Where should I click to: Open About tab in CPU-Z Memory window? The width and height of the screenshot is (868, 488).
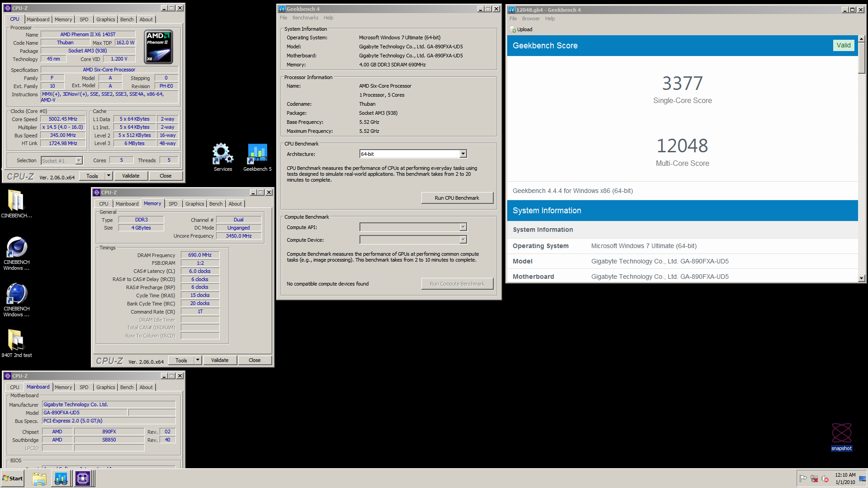coord(235,204)
